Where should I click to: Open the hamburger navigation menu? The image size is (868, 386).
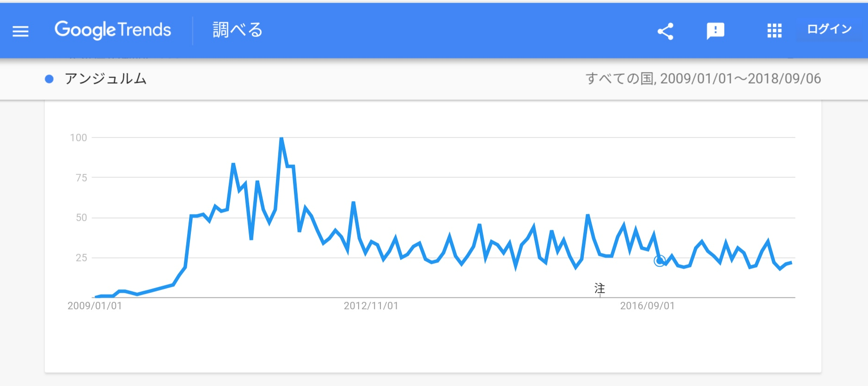[x=20, y=31]
